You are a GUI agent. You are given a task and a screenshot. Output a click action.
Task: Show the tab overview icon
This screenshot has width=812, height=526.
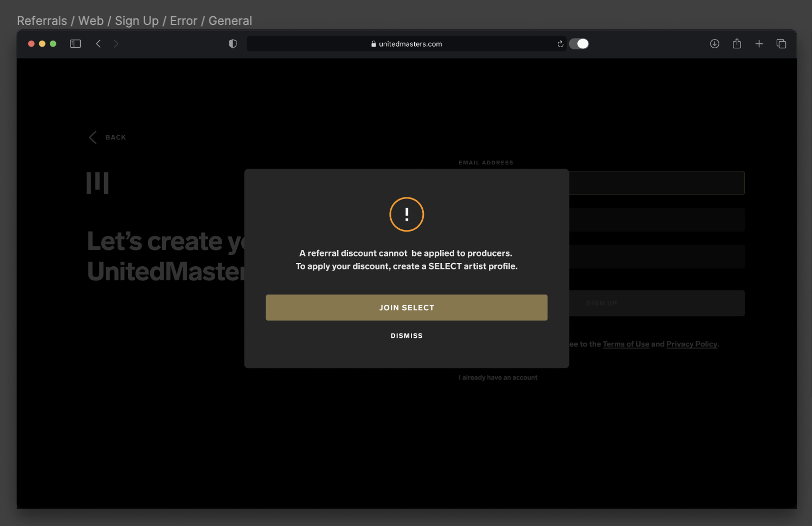click(781, 44)
